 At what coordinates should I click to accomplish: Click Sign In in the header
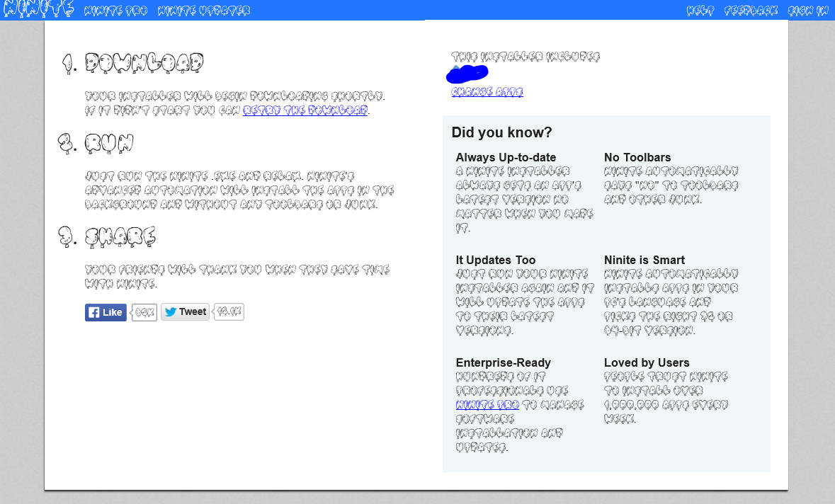pos(808,11)
